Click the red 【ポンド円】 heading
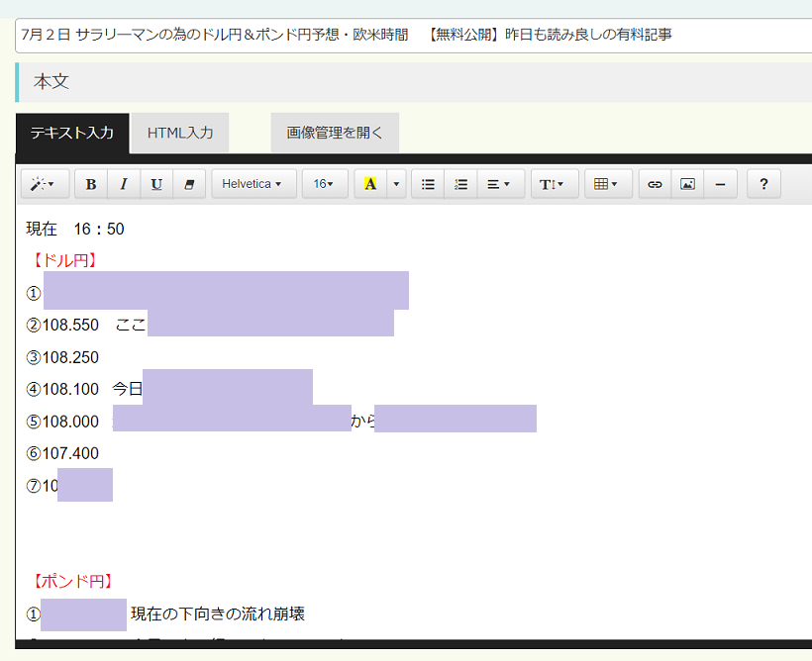 coord(72,581)
